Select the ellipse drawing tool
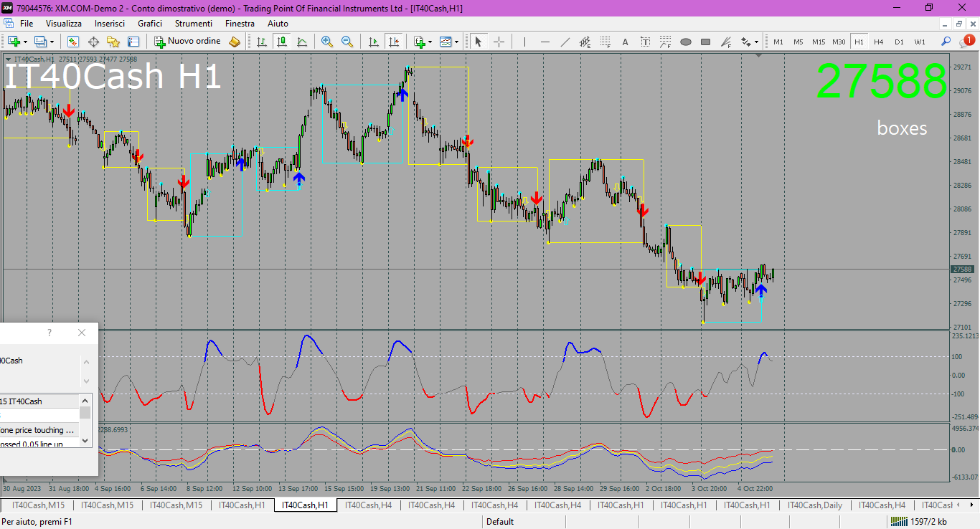Image resolution: width=980 pixels, height=529 pixels. pos(685,42)
